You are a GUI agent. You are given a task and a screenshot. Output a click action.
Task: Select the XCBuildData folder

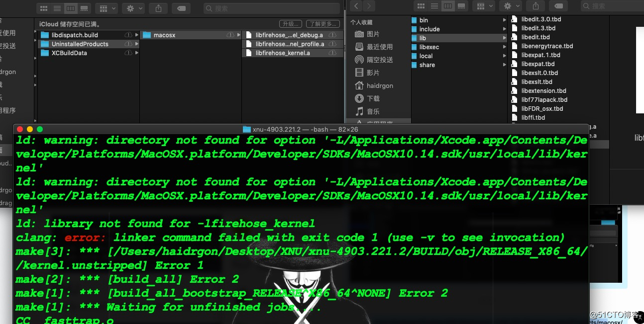click(69, 53)
